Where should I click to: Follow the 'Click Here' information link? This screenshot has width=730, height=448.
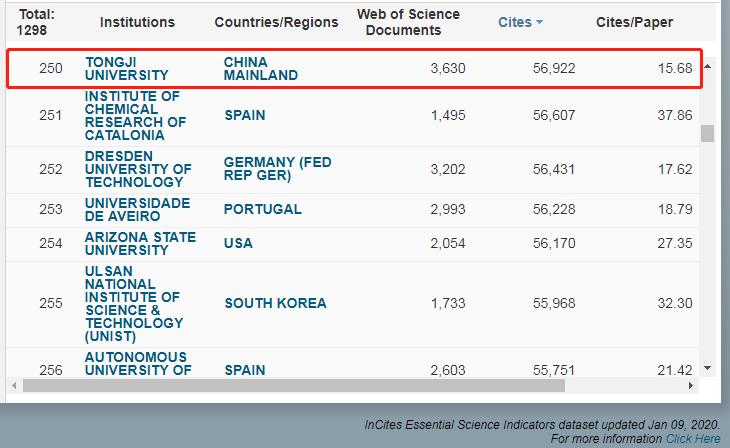pyautogui.click(x=693, y=438)
